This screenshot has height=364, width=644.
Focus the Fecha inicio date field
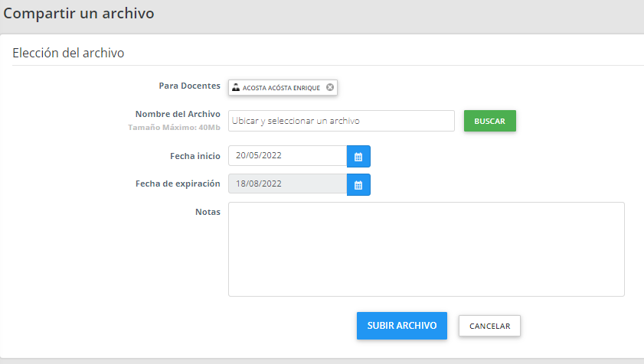click(287, 156)
